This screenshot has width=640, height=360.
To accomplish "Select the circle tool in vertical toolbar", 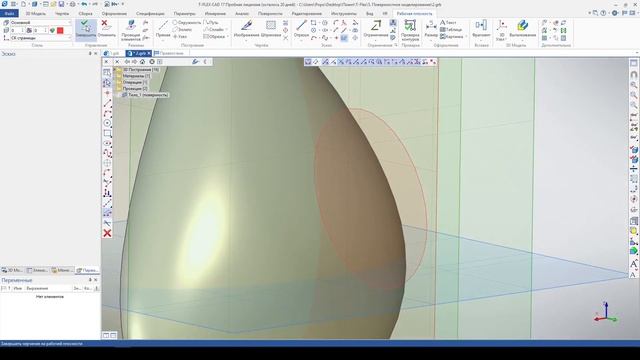I will pyautogui.click(x=107, y=123).
